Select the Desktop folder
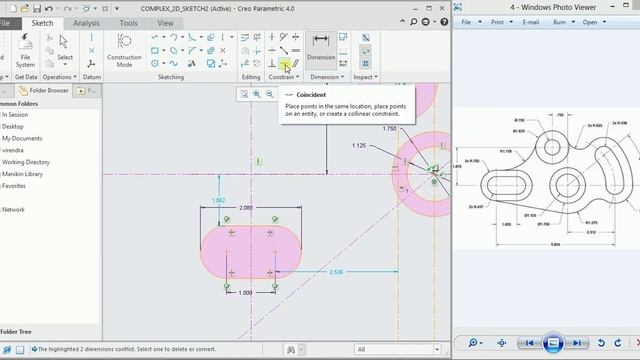640x360 pixels. (13, 127)
